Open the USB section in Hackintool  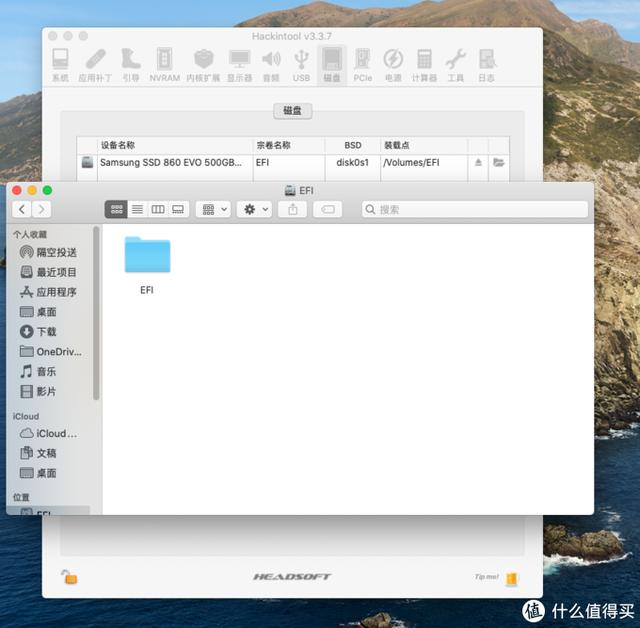301,65
